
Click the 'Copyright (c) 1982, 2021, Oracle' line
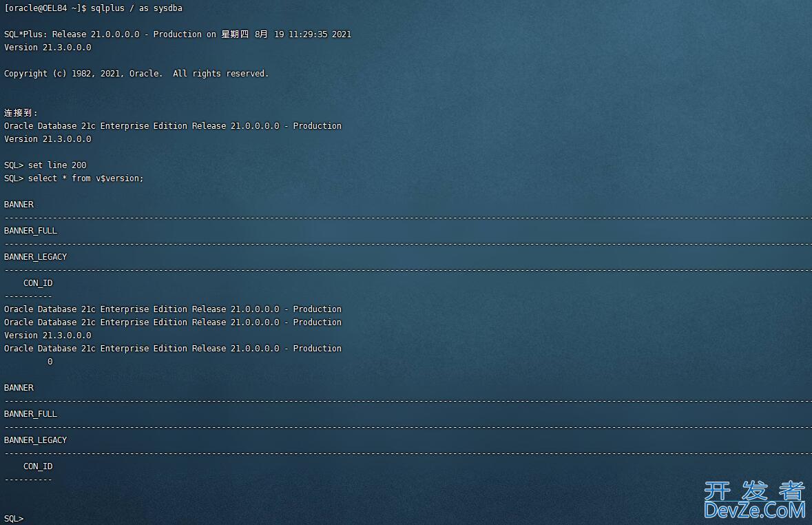click(136, 74)
